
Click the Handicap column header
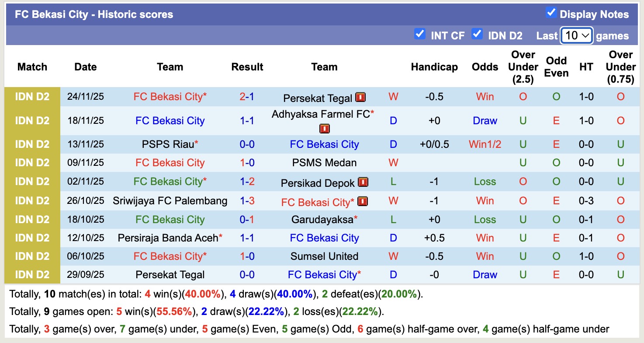pos(434,67)
